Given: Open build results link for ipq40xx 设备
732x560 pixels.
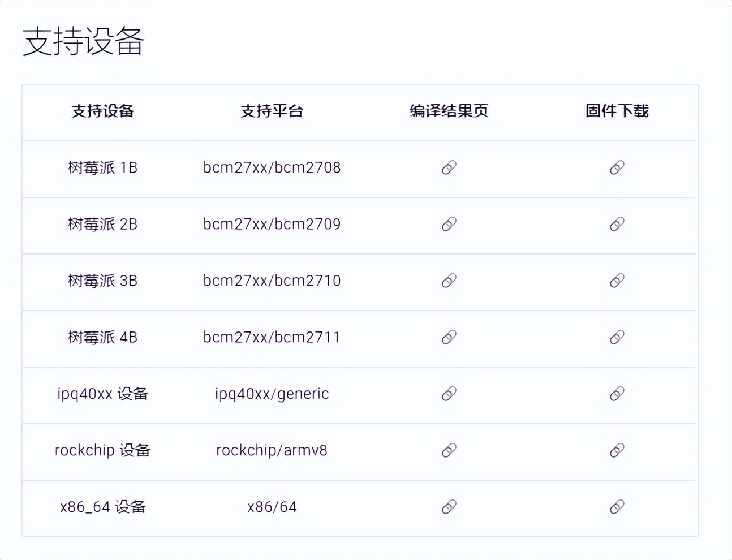Looking at the screenshot, I should (449, 394).
